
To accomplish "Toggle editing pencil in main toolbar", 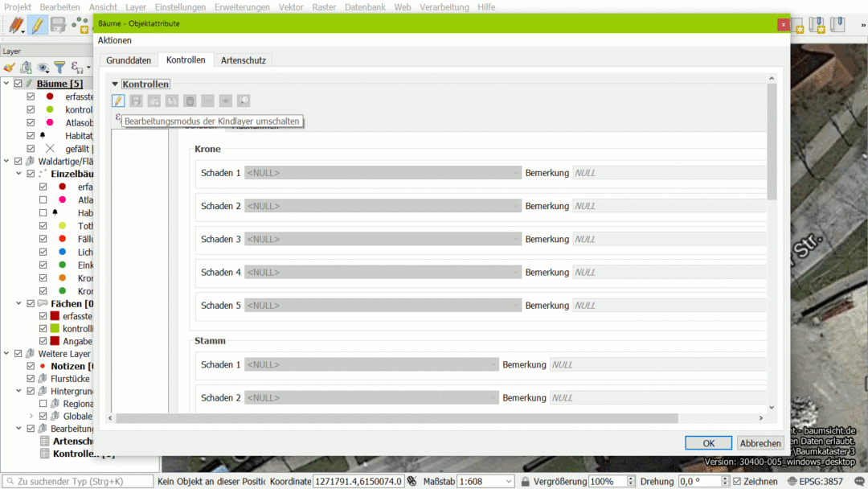I will click(37, 25).
